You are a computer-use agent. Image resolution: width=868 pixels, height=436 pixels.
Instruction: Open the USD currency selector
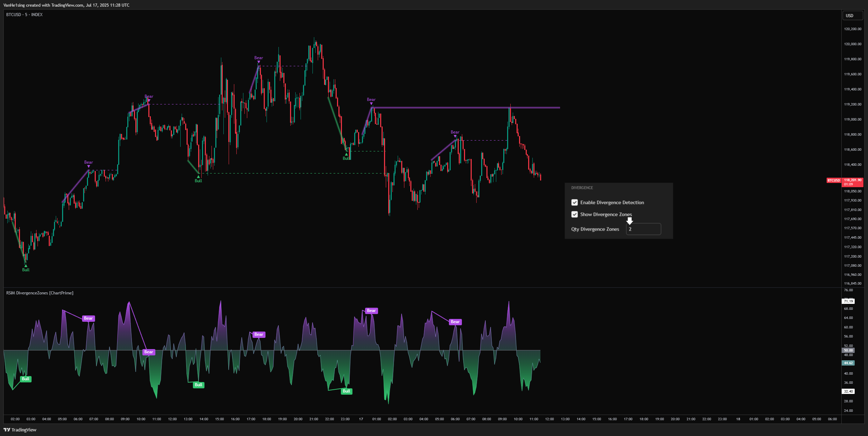pyautogui.click(x=853, y=16)
